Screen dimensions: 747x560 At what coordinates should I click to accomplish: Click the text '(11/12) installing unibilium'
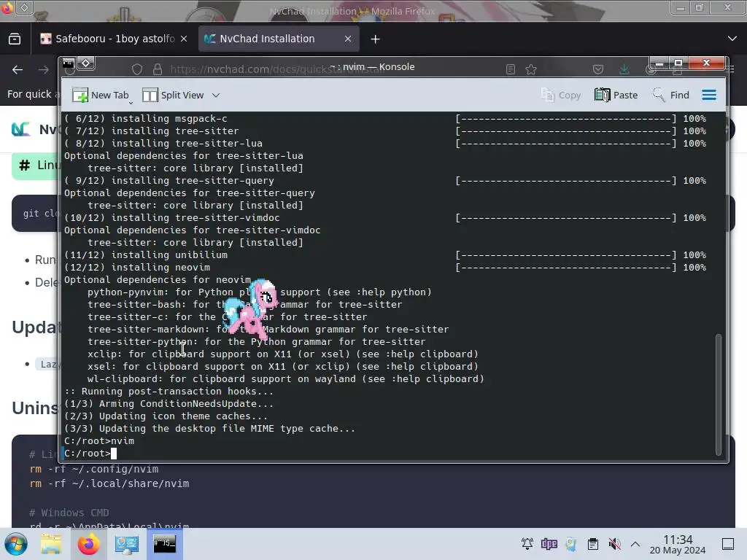pyautogui.click(x=146, y=254)
